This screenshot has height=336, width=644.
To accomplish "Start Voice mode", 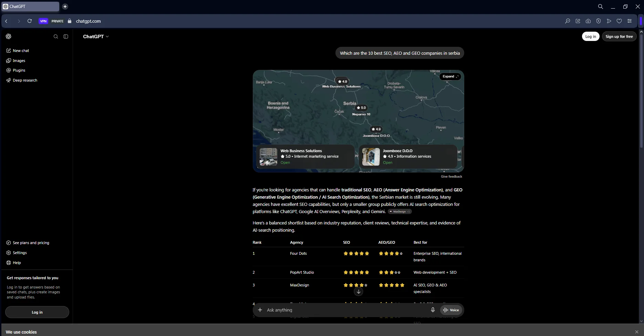I will pyautogui.click(x=451, y=310).
